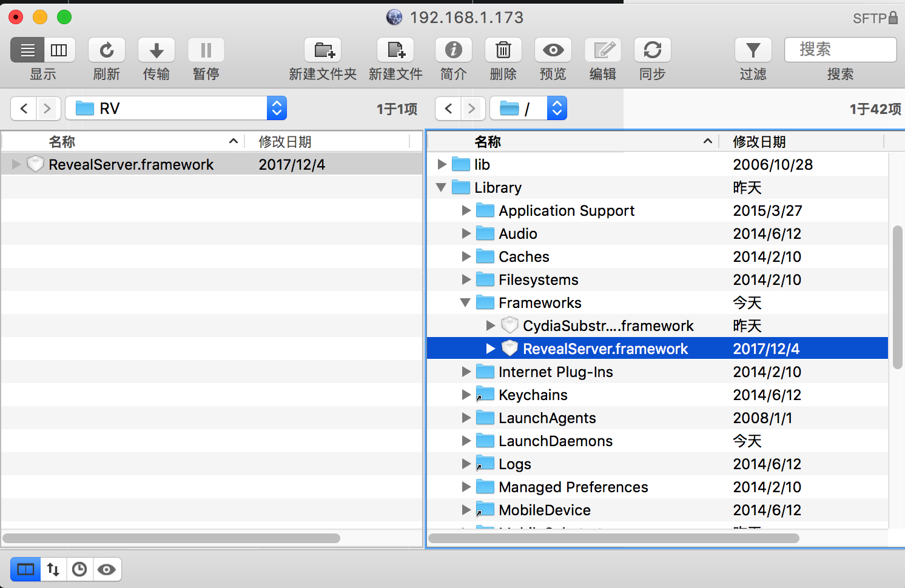Go back in the remote pane
This screenshot has width=905, height=588.
(x=448, y=109)
